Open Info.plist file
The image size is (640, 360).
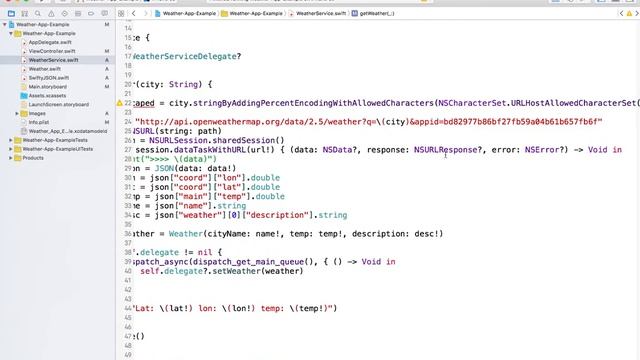point(39,122)
